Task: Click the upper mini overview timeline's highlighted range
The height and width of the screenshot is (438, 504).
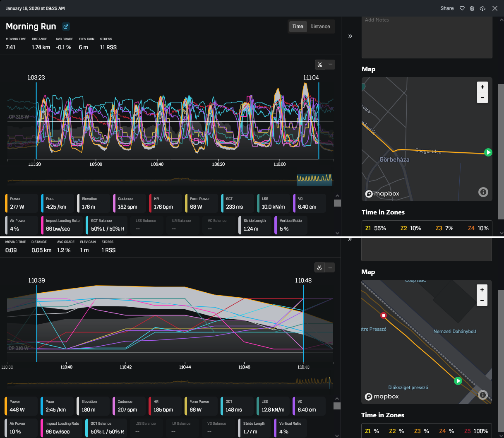Action: click(x=314, y=180)
